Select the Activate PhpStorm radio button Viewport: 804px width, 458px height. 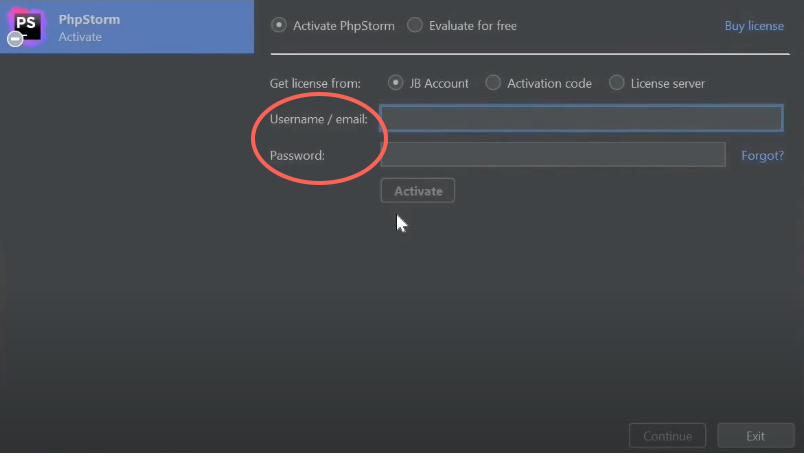coord(279,25)
